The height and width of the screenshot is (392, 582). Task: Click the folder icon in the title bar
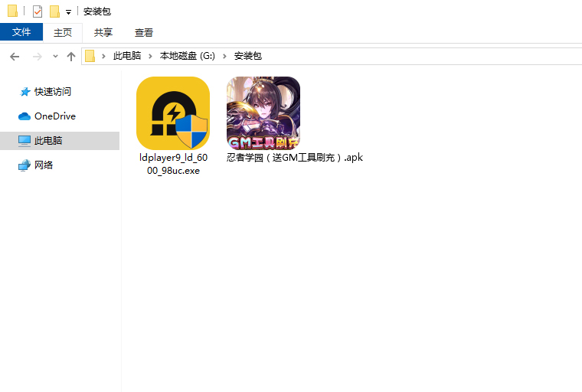[12, 11]
